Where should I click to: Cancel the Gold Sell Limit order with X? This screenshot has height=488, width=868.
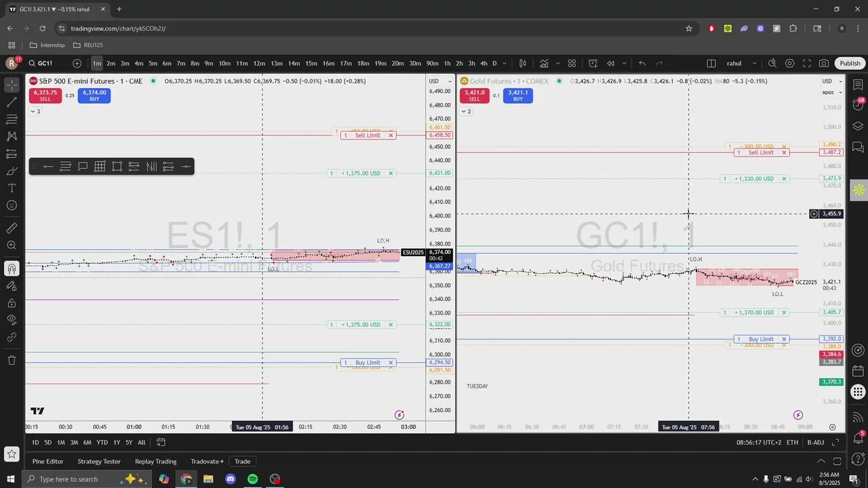click(x=784, y=152)
